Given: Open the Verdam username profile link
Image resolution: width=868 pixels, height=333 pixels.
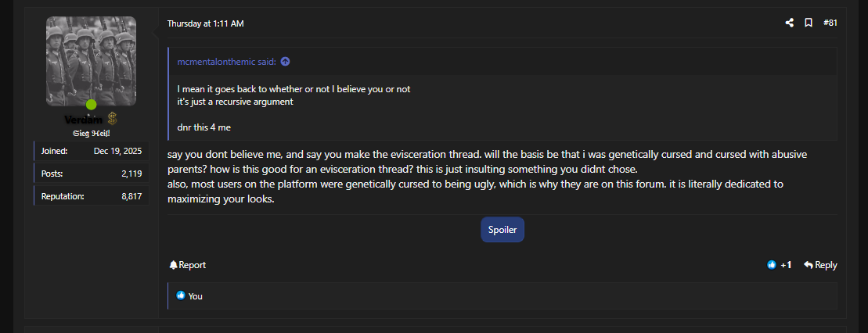Looking at the screenshot, I should point(84,119).
